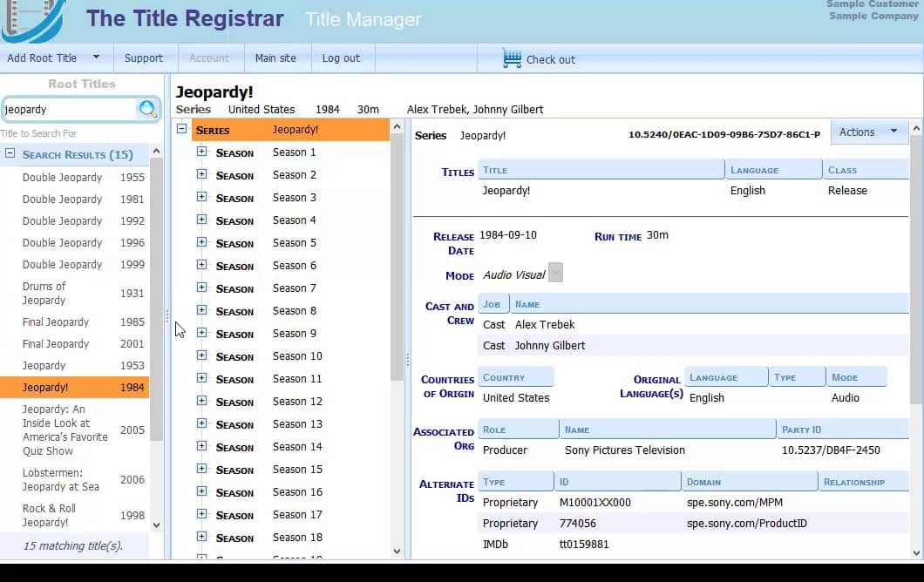Click IMDb ID tt0159881
The width and height of the screenshot is (924, 582).
click(584, 545)
